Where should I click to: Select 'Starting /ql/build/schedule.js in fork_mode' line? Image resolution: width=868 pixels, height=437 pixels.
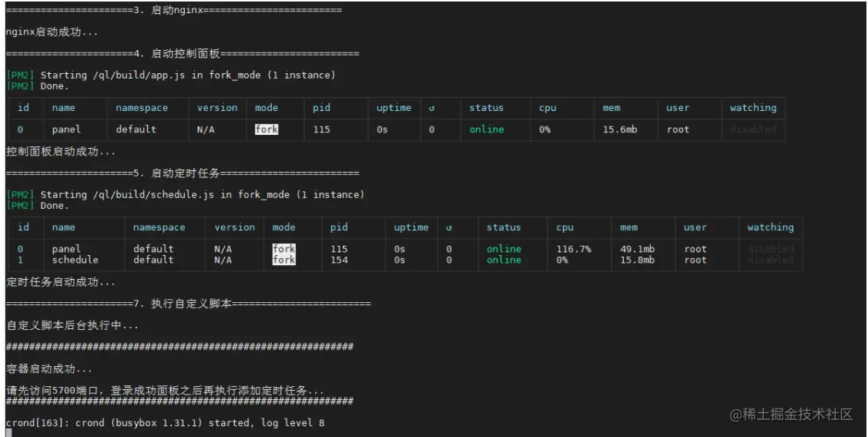pyautogui.click(x=186, y=194)
